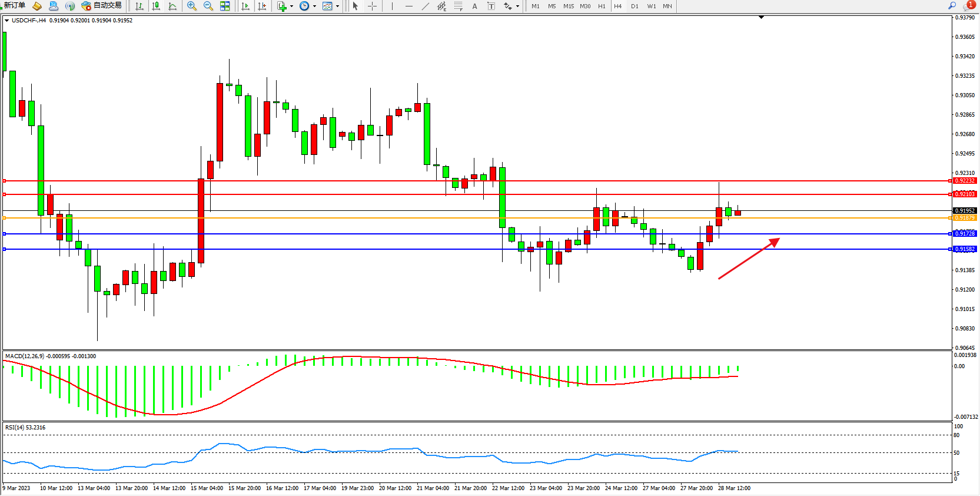This screenshot has width=980, height=496.
Task: Select the crosshair cursor tool
Action: pos(372,6)
